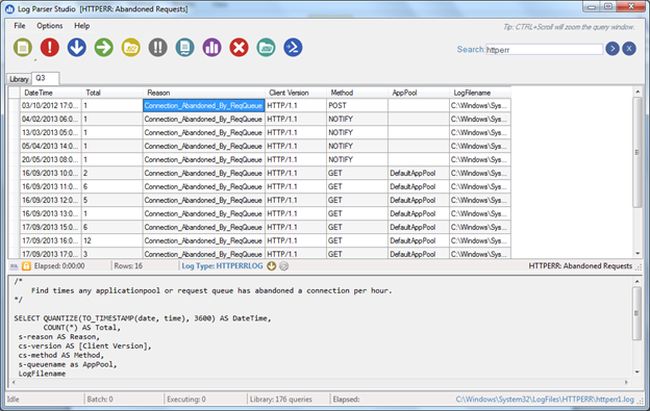650x411 pixels.
Task: Sort by the LogFilename column header
Action: tap(480, 92)
